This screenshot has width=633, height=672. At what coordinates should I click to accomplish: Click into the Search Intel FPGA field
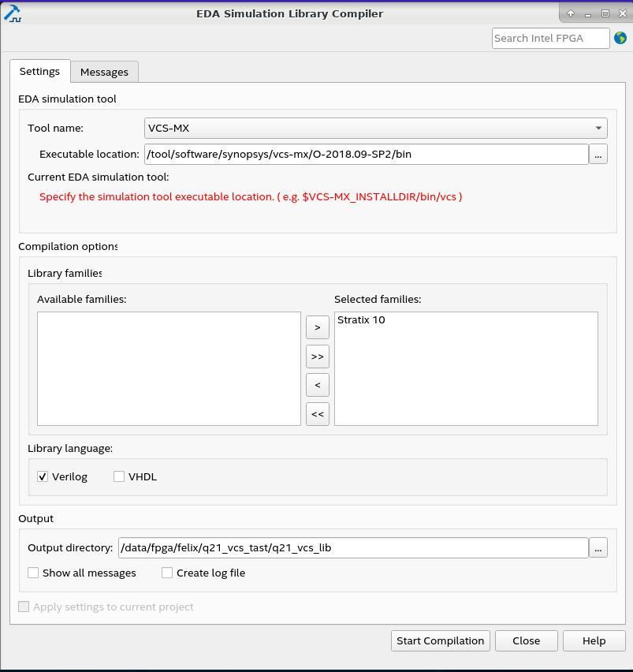(x=551, y=38)
